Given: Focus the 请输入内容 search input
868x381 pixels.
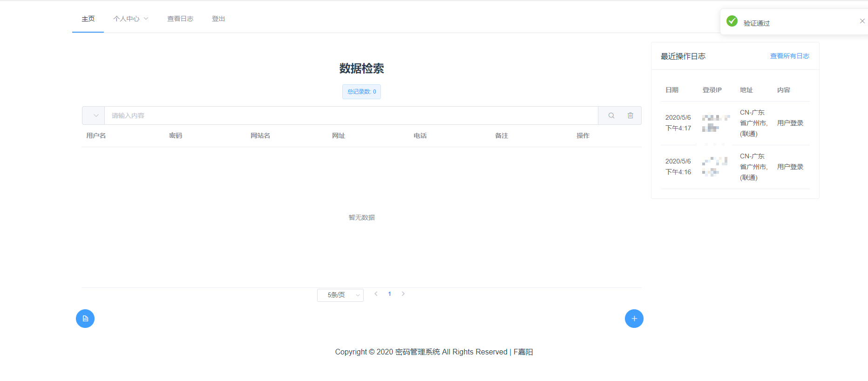Looking at the screenshot, I should pyautogui.click(x=351, y=116).
